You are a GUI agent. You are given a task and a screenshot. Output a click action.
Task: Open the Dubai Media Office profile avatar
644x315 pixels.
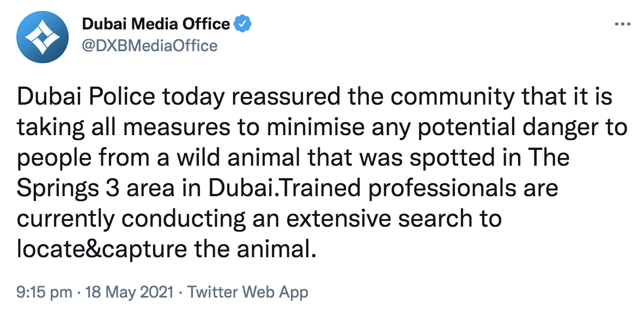coord(42,37)
